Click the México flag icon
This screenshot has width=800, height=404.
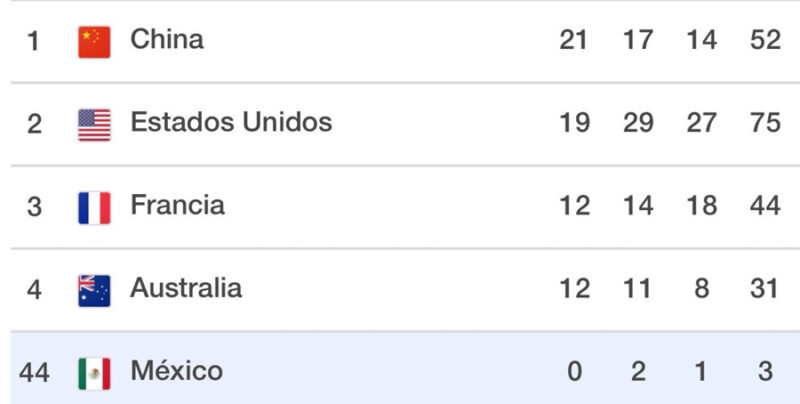pos(94,373)
